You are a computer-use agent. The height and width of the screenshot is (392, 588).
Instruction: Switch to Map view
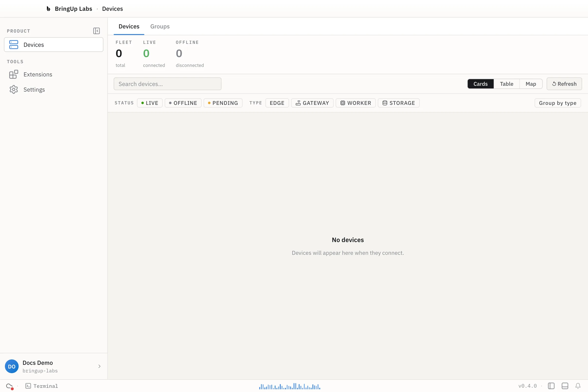530,84
